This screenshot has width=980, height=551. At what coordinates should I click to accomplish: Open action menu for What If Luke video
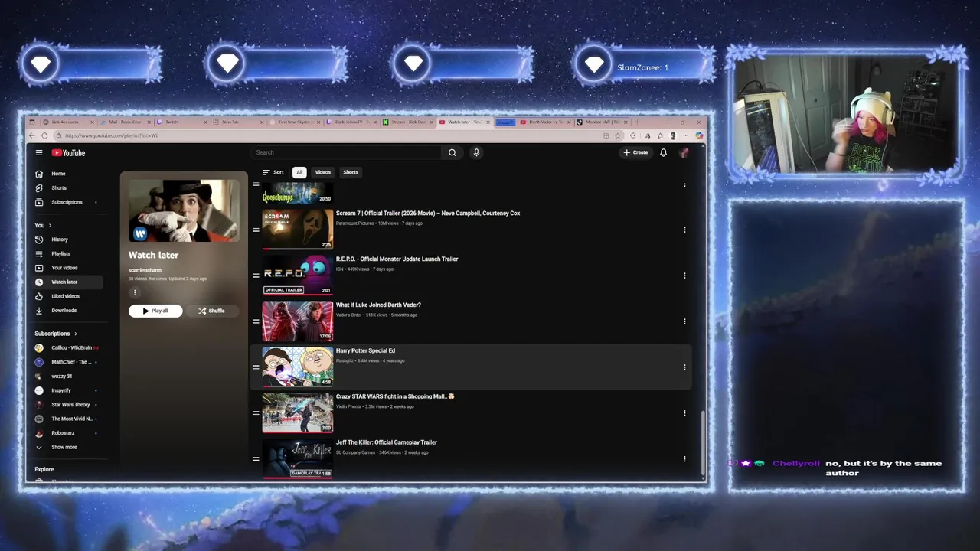[684, 321]
